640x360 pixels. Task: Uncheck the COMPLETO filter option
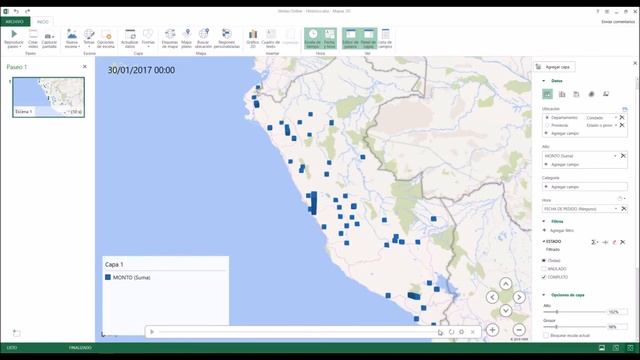pyautogui.click(x=544, y=277)
